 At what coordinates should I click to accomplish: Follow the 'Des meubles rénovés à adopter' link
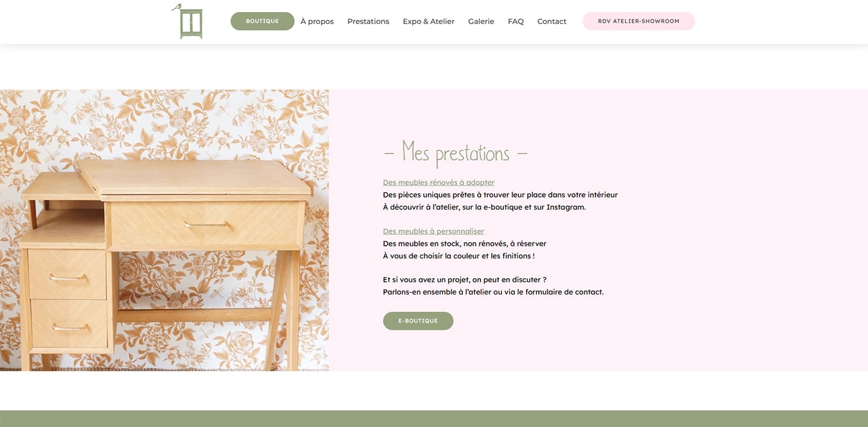pyautogui.click(x=439, y=182)
